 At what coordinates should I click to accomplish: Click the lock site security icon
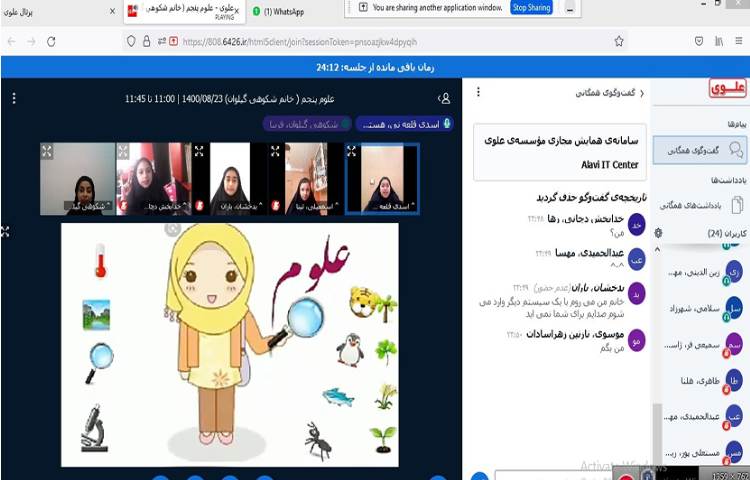tap(146, 42)
